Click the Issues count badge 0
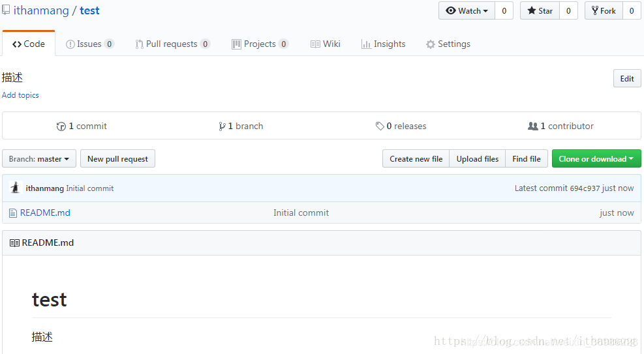 109,44
